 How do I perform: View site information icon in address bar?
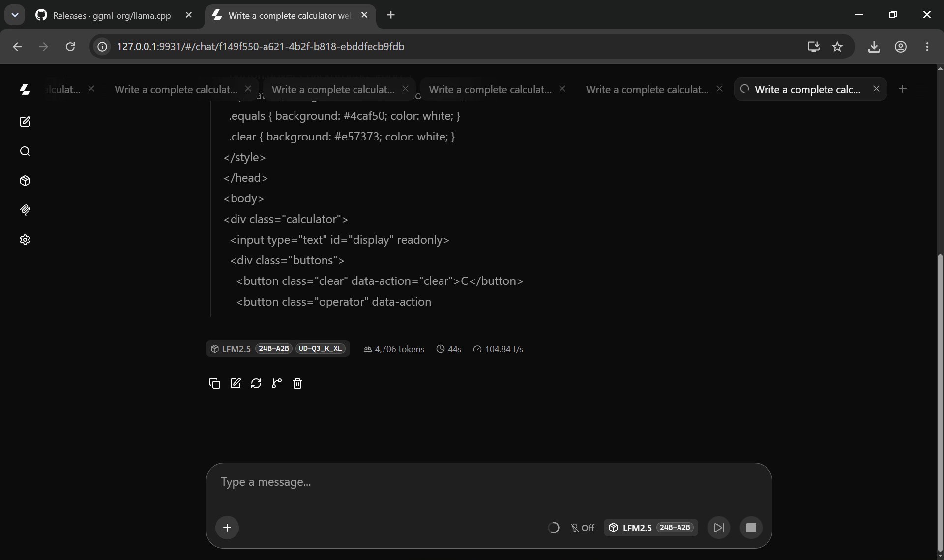102,47
